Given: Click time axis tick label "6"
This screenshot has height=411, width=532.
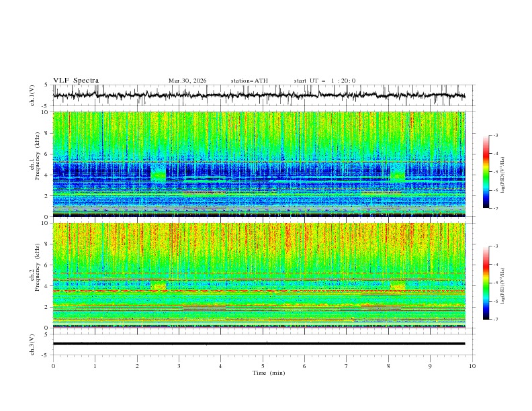Looking at the screenshot, I should (x=304, y=366).
